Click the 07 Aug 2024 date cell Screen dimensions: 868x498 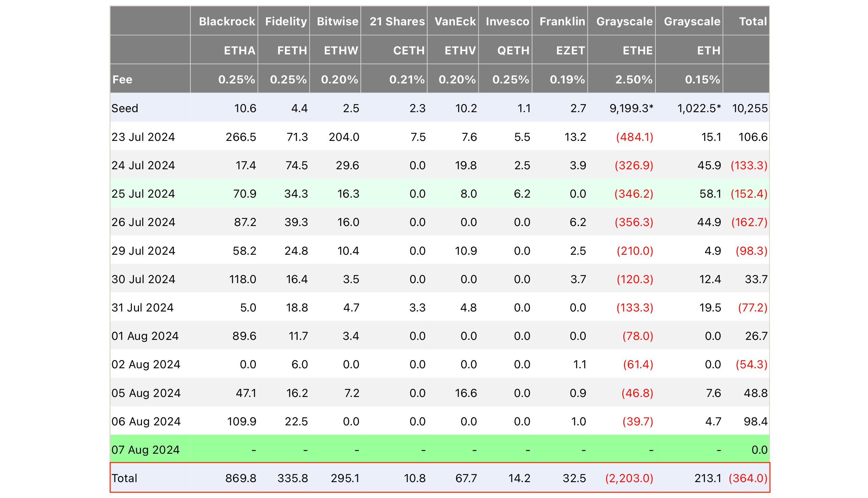[145, 449]
